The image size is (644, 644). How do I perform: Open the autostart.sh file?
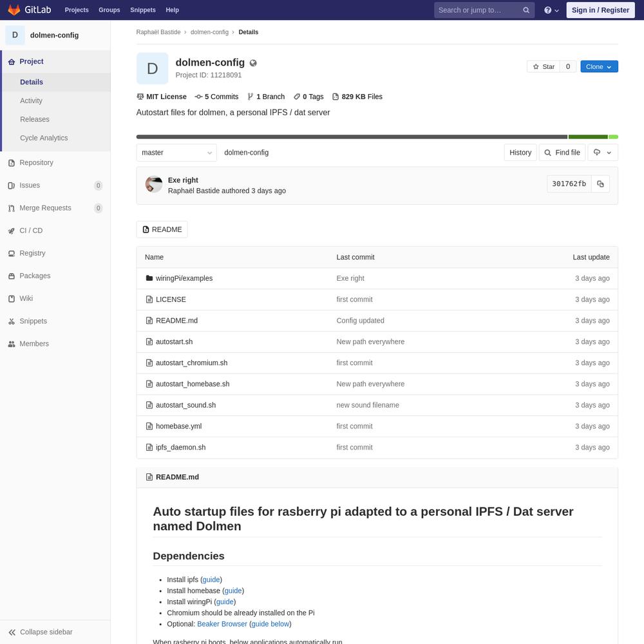coord(174,342)
